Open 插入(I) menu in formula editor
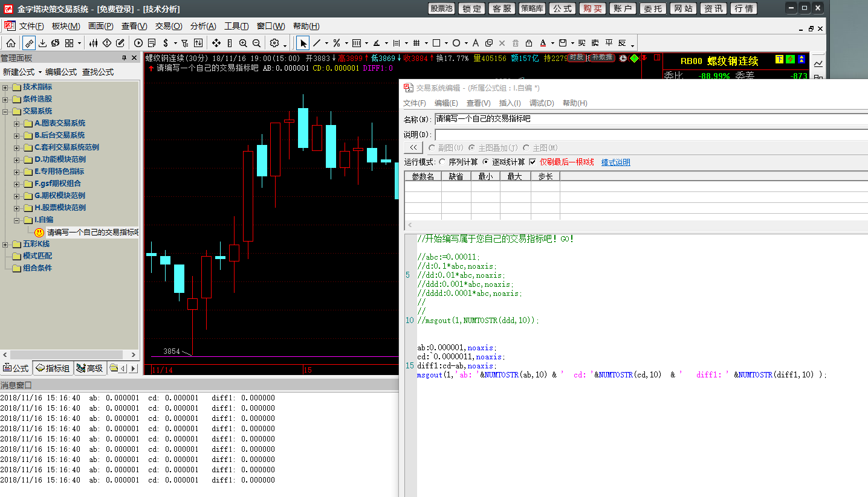Viewport: 868px width, 497px height. tap(510, 103)
